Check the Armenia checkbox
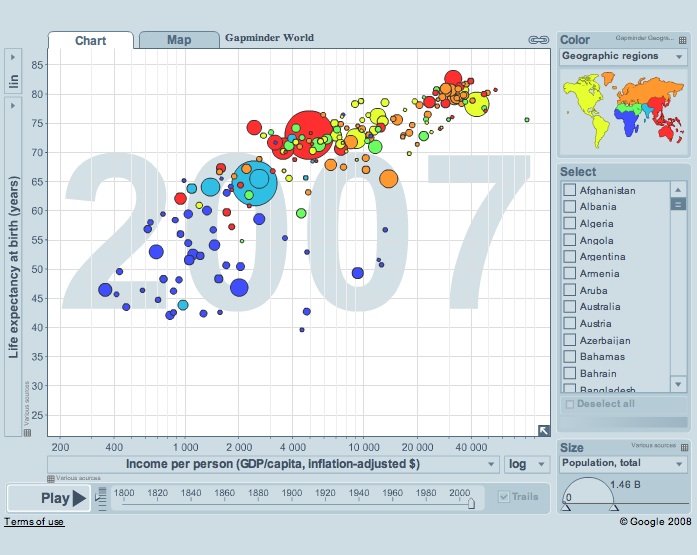 569,273
